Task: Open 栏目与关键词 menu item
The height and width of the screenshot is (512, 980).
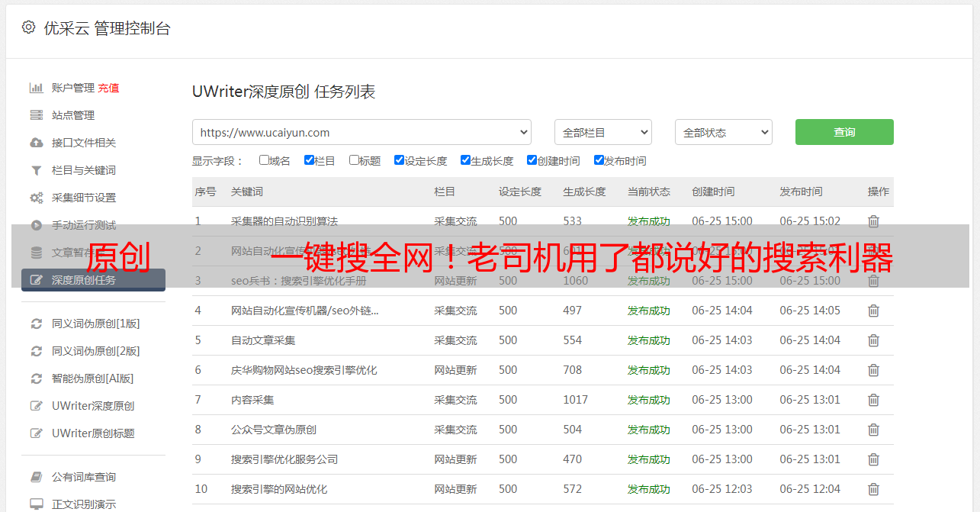Action: tap(84, 170)
